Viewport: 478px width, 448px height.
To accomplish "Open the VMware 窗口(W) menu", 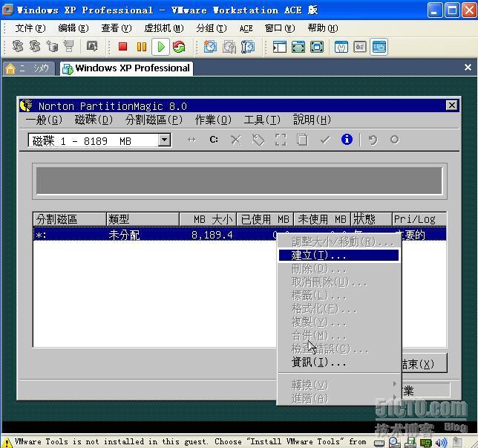I will pyautogui.click(x=280, y=28).
